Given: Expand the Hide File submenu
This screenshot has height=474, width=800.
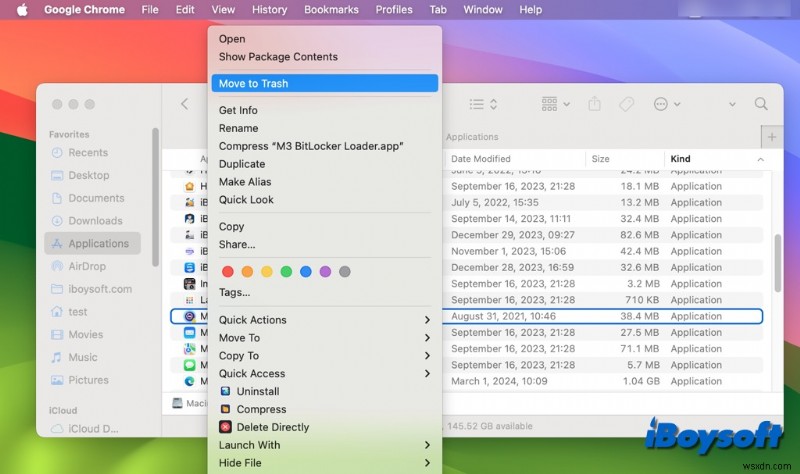Looking at the screenshot, I should coord(324,463).
